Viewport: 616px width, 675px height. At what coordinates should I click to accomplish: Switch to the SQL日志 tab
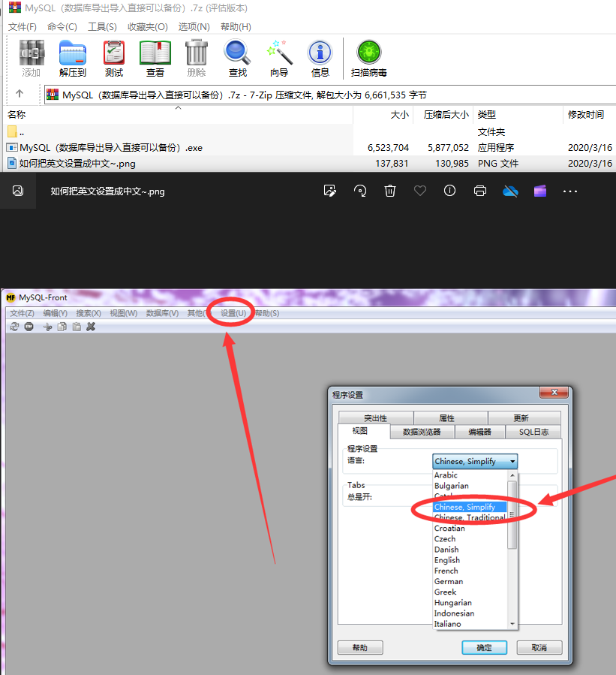(x=533, y=432)
